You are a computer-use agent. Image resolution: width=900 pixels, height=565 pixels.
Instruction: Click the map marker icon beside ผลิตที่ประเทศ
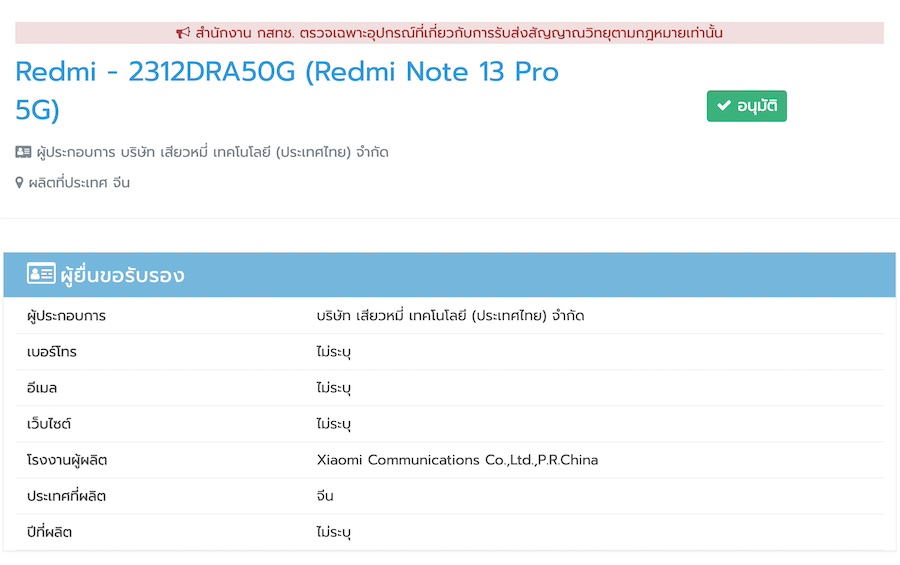pos(19,183)
